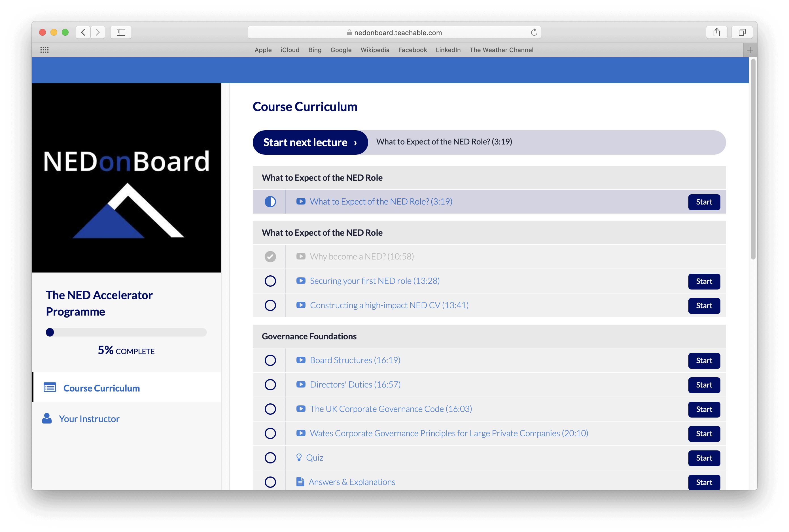Click the completion circle for Board Structures
The image size is (789, 532).
point(270,360)
